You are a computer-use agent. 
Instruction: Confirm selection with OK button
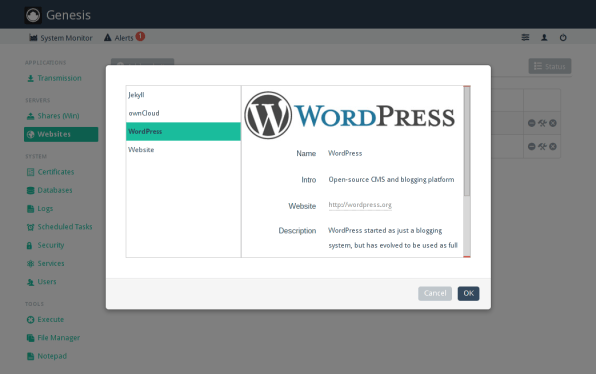pos(468,293)
